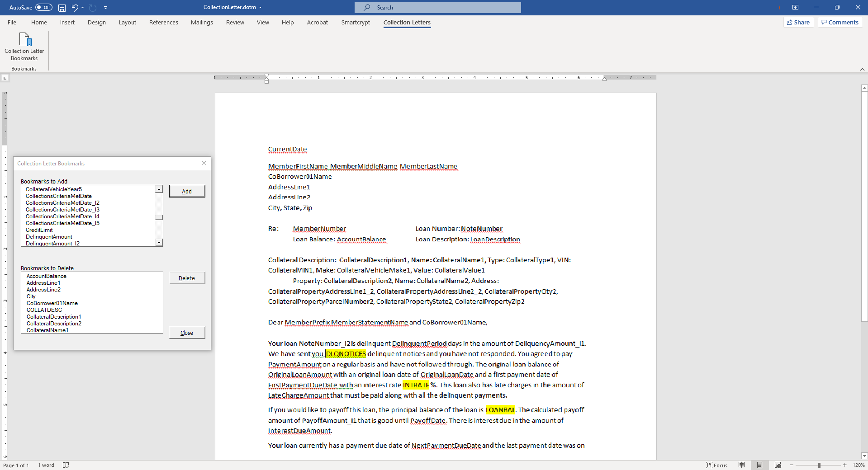Switch to the References tab
This screenshot has height=470, width=868.
point(164,22)
